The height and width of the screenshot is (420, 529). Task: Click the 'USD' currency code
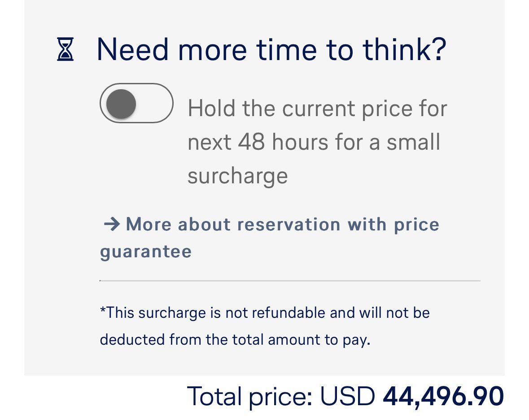347,396
